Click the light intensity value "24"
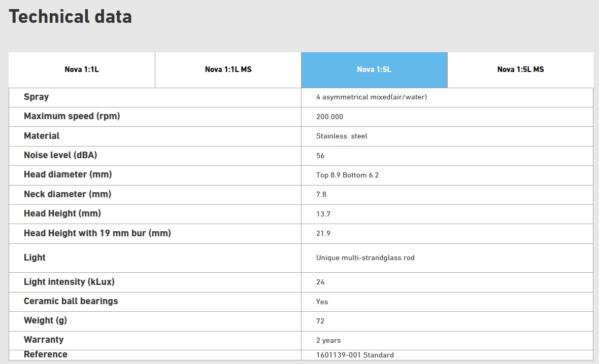 pos(320,282)
